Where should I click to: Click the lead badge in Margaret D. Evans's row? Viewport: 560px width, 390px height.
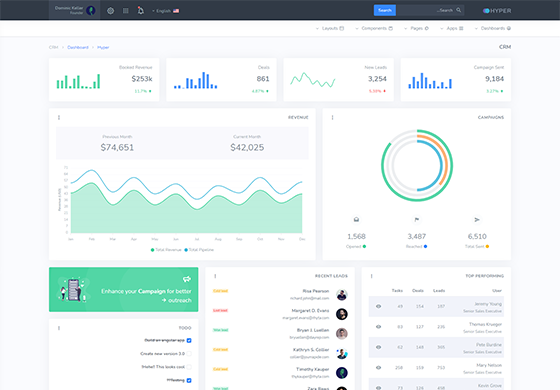(x=220, y=310)
